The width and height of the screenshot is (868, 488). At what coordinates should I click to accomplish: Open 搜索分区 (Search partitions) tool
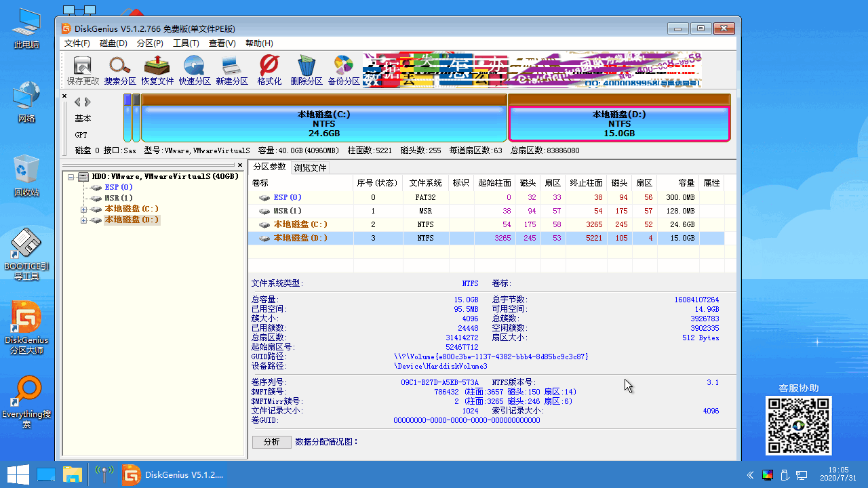pos(120,70)
